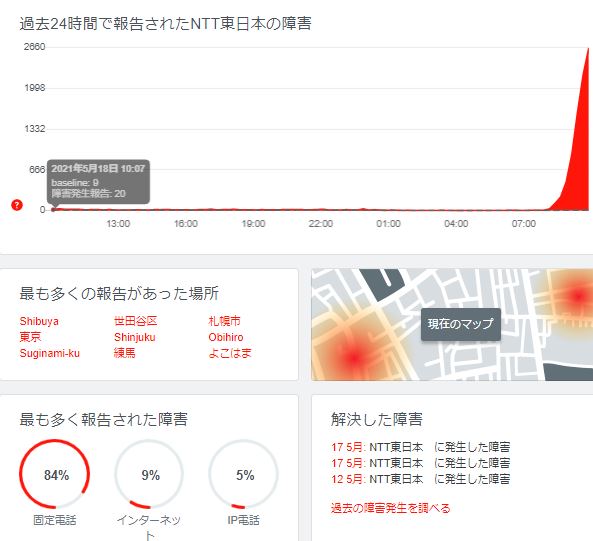Click the よこはま location link
Screen dimensions: 593x541
[230, 353]
